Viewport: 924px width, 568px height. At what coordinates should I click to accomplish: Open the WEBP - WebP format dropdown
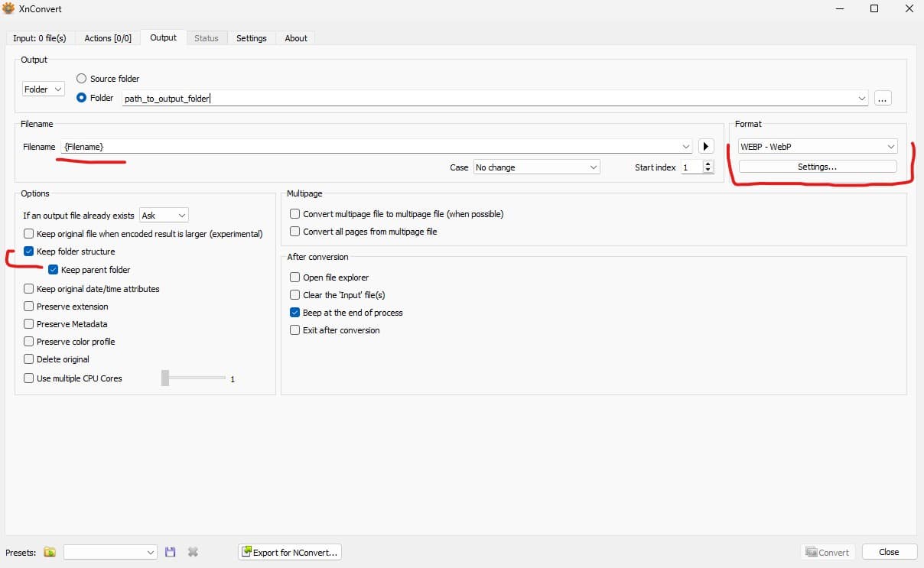click(818, 147)
